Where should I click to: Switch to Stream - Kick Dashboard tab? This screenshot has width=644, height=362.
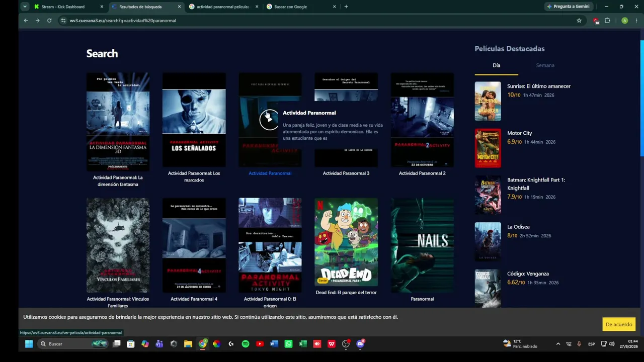[x=68, y=7]
